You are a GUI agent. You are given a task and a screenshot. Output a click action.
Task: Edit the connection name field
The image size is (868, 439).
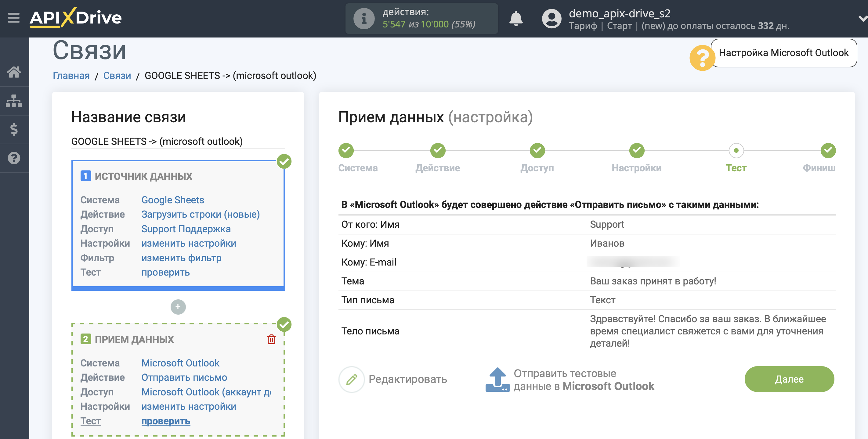click(178, 141)
